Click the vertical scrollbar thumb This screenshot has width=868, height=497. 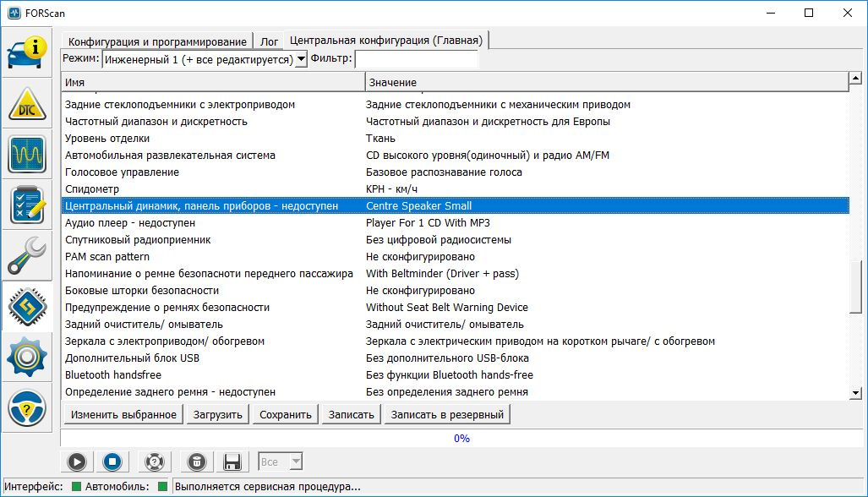[855, 287]
